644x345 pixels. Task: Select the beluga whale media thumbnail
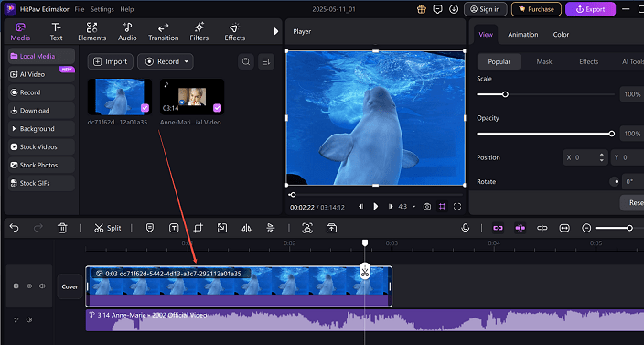point(120,96)
